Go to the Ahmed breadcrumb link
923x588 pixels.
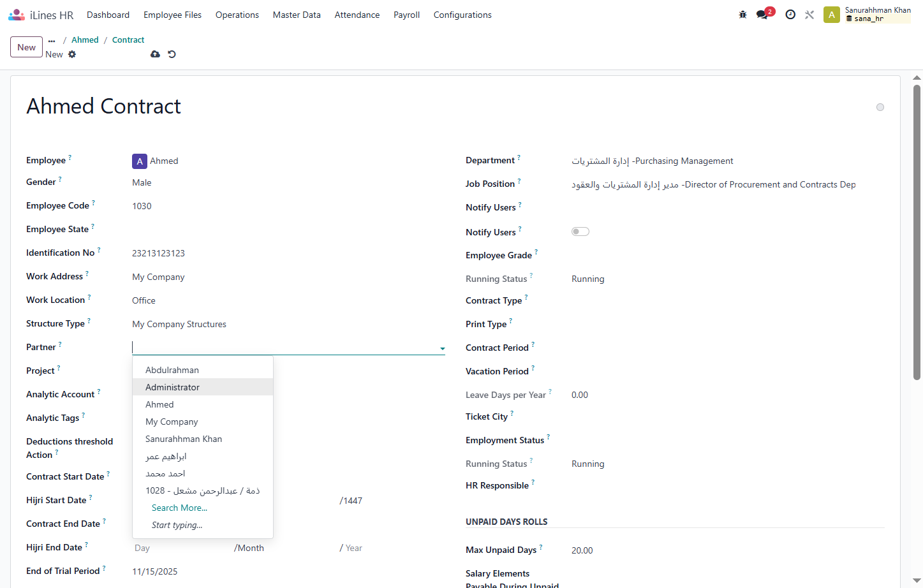tap(85, 40)
